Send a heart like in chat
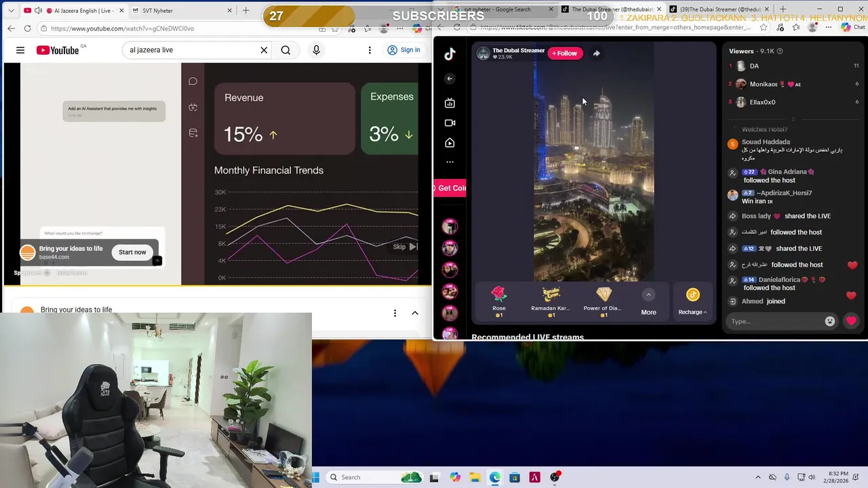Image resolution: width=868 pixels, height=488 pixels. coord(851,321)
